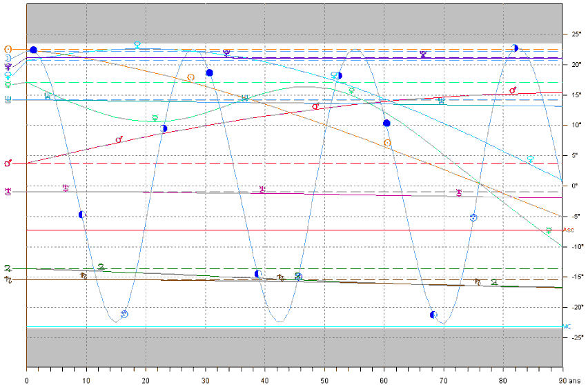Click the -25° declination axis label
The width and height of the screenshot is (588, 385).
pyautogui.click(x=577, y=337)
